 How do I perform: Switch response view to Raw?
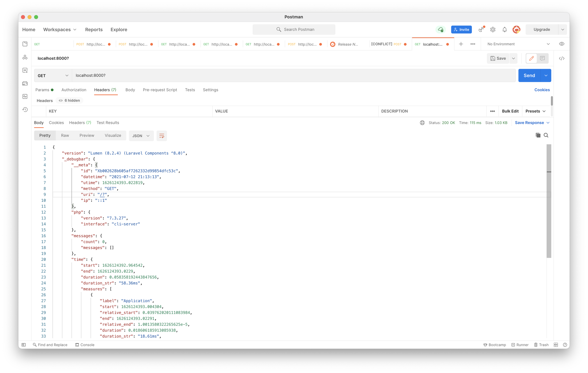(x=65, y=135)
